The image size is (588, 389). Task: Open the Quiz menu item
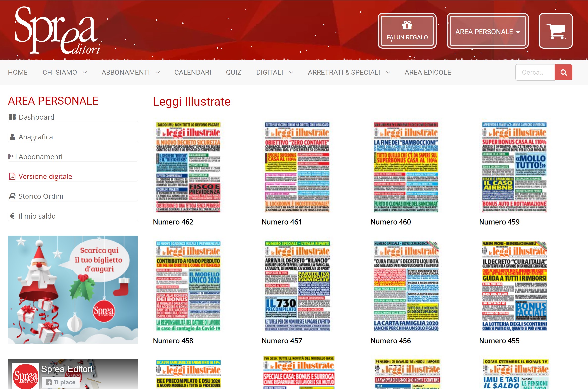tap(233, 73)
